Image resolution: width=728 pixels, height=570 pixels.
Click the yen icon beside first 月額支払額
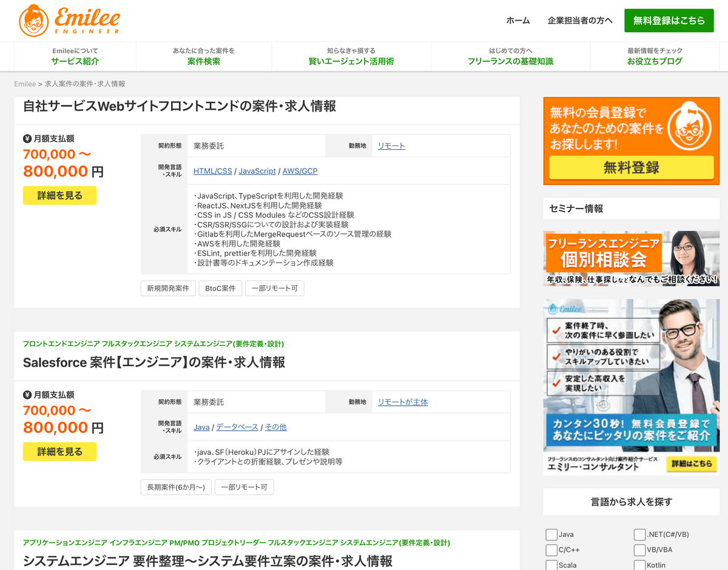pyautogui.click(x=27, y=138)
